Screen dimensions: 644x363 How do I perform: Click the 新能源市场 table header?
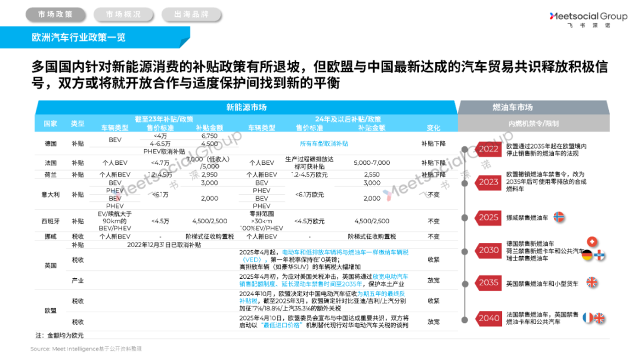click(x=246, y=107)
